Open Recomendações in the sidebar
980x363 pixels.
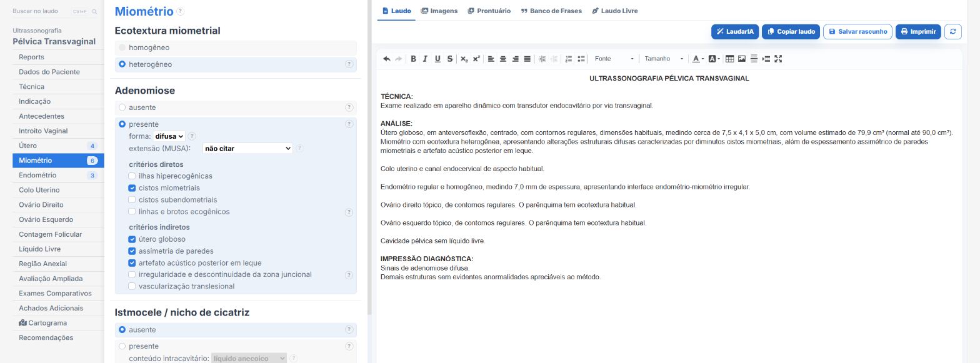click(x=58, y=338)
